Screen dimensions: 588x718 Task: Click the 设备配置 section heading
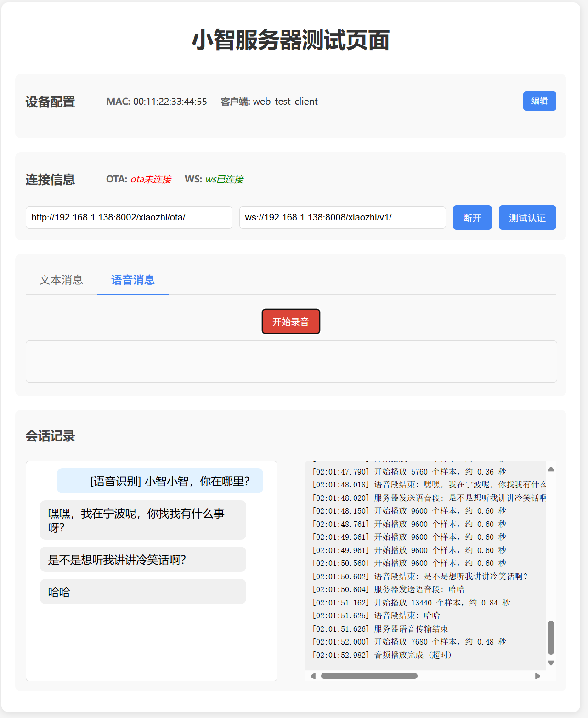[x=50, y=102]
